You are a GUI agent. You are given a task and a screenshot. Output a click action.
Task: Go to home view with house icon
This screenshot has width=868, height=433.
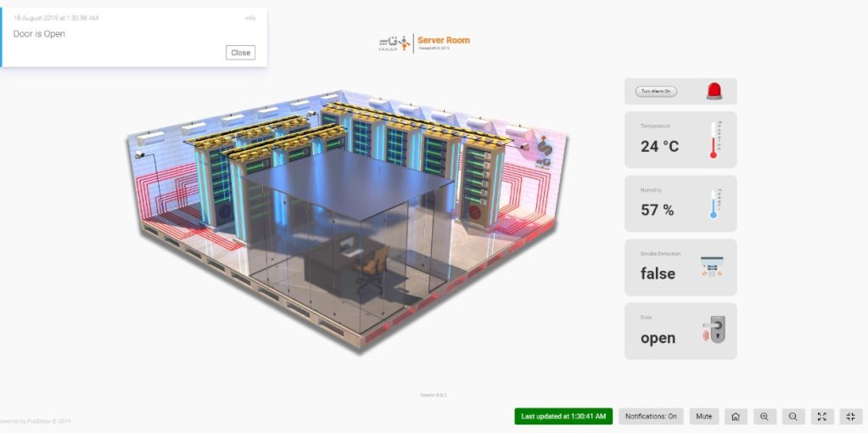click(x=736, y=416)
